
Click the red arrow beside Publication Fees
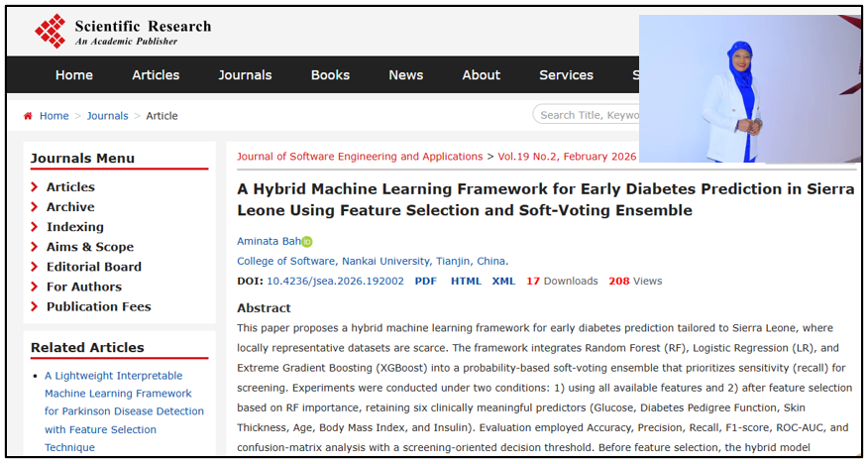tap(35, 306)
